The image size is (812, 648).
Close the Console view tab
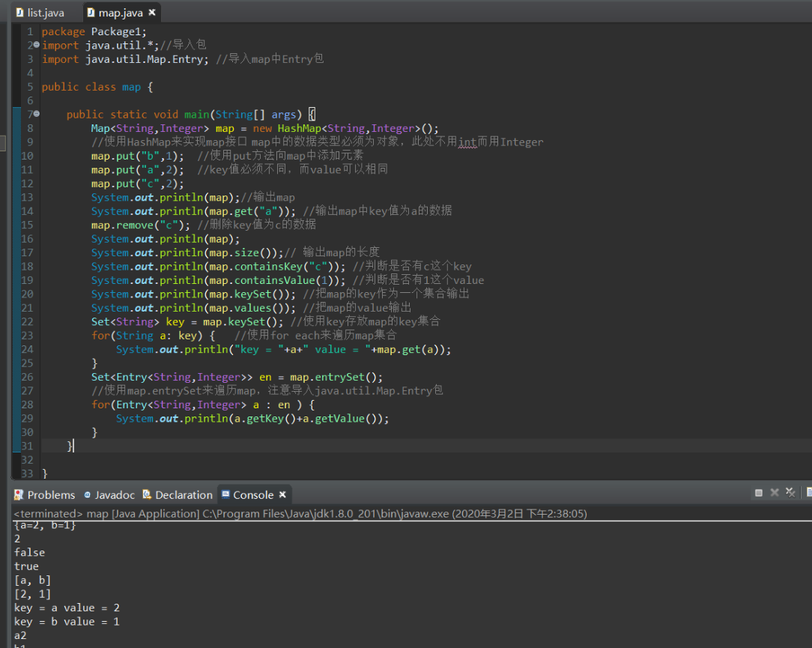pyautogui.click(x=282, y=495)
